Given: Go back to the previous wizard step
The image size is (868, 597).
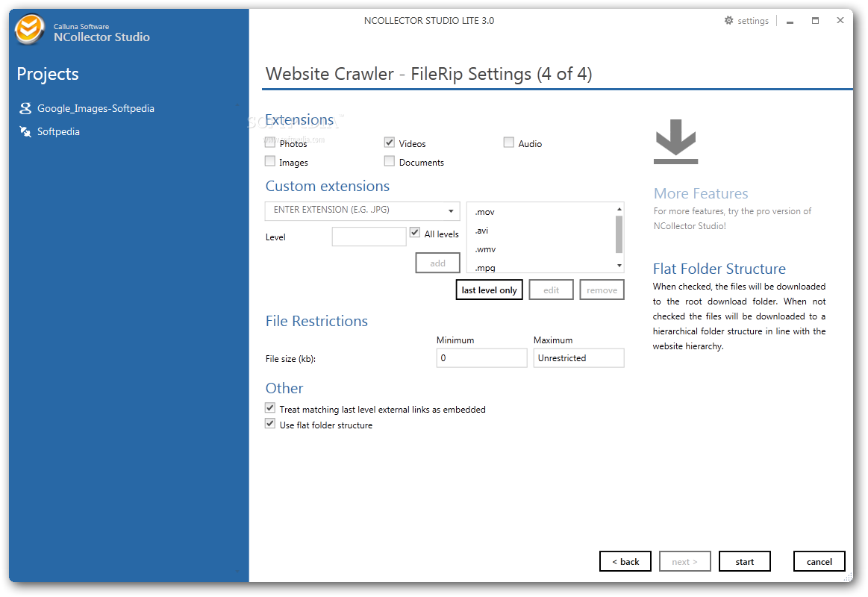Looking at the screenshot, I should (625, 562).
